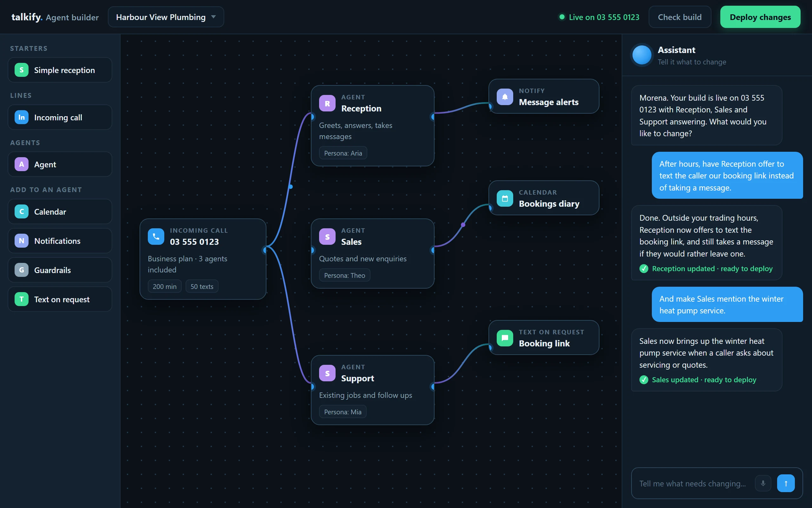
Task: Click the phone icon on Incoming call node
Action: 156,237
